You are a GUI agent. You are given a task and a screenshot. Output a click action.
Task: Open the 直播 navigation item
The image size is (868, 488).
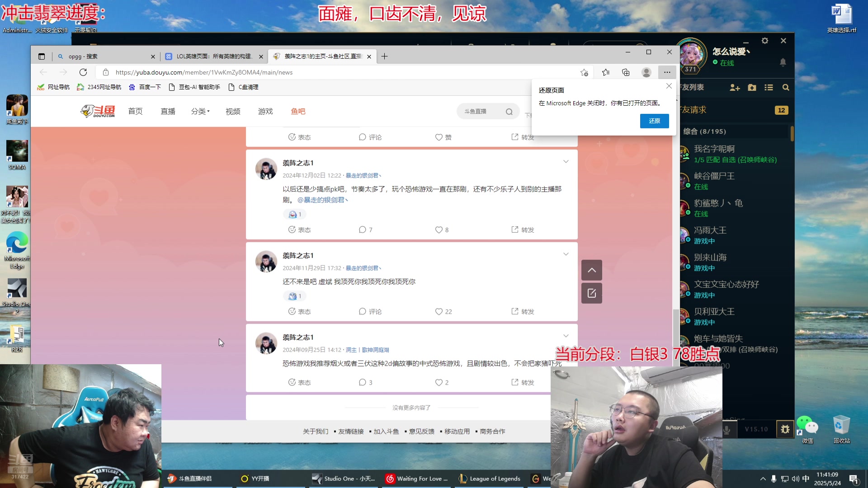coord(168,111)
